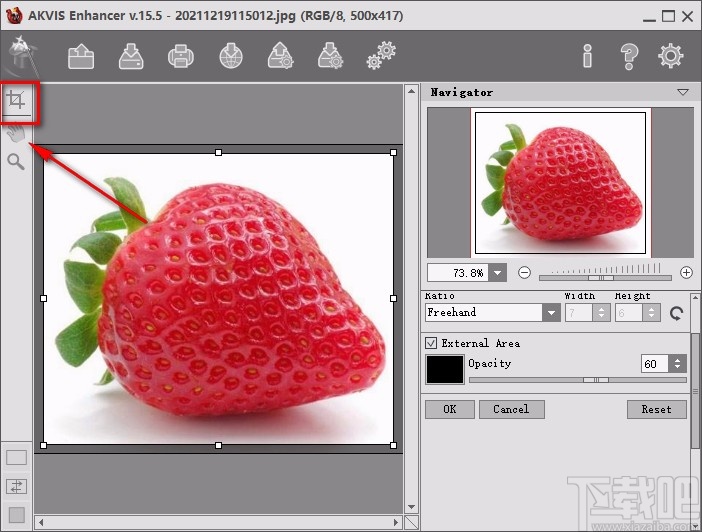Select the Hand tool
The width and height of the screenshot is (702, 532).
[16, 134]
